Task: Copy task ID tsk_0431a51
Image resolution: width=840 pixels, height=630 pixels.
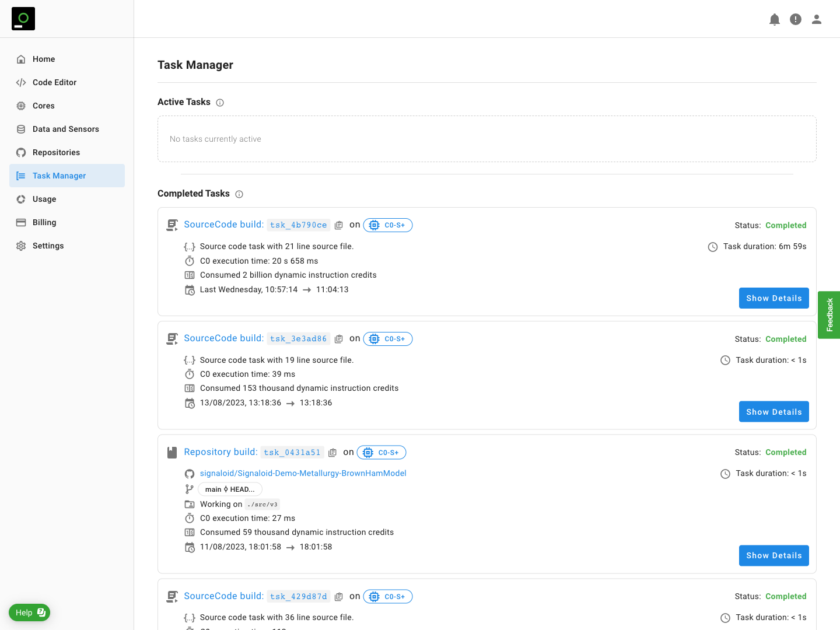Action: point(332,453)
